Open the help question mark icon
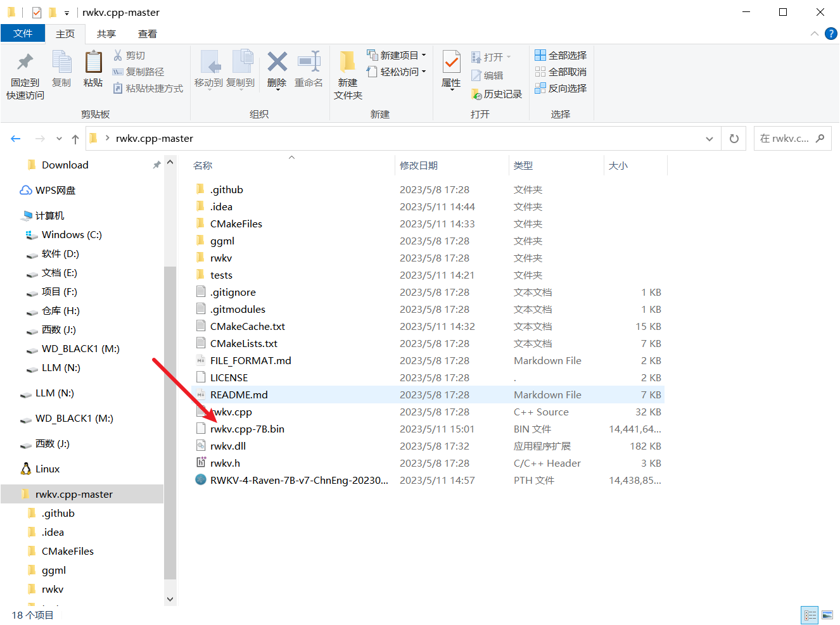 coord(831,34)
